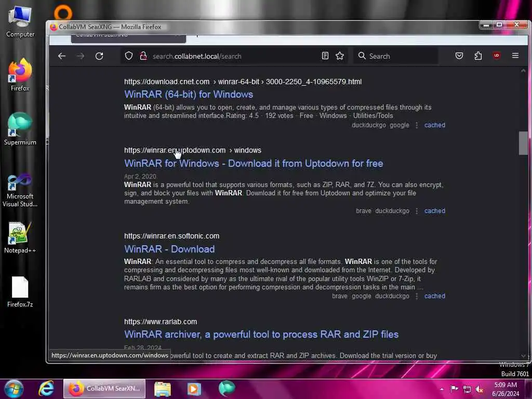This screenshot has height=399, width=532.
Task: Select the Supermium desktop shortcut
Action: pyautogui.click(x=20, y=129)
